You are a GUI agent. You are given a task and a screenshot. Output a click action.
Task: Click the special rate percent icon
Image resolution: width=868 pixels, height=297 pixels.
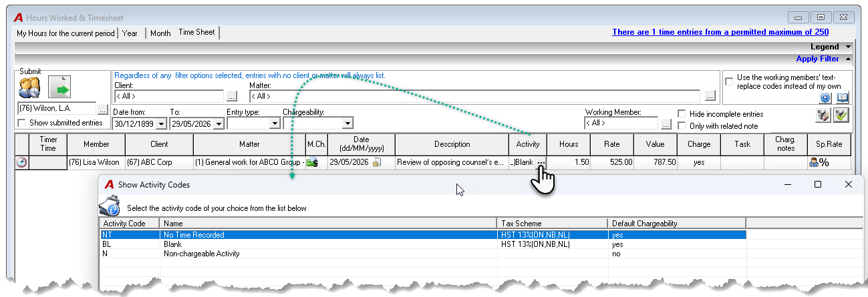tap(819, 162)
